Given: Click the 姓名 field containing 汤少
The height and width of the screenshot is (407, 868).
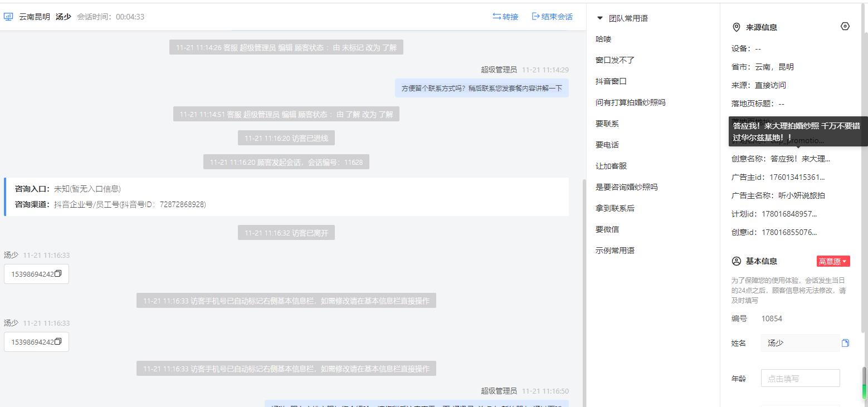Looking at the screenshot, I should [800, 343].
